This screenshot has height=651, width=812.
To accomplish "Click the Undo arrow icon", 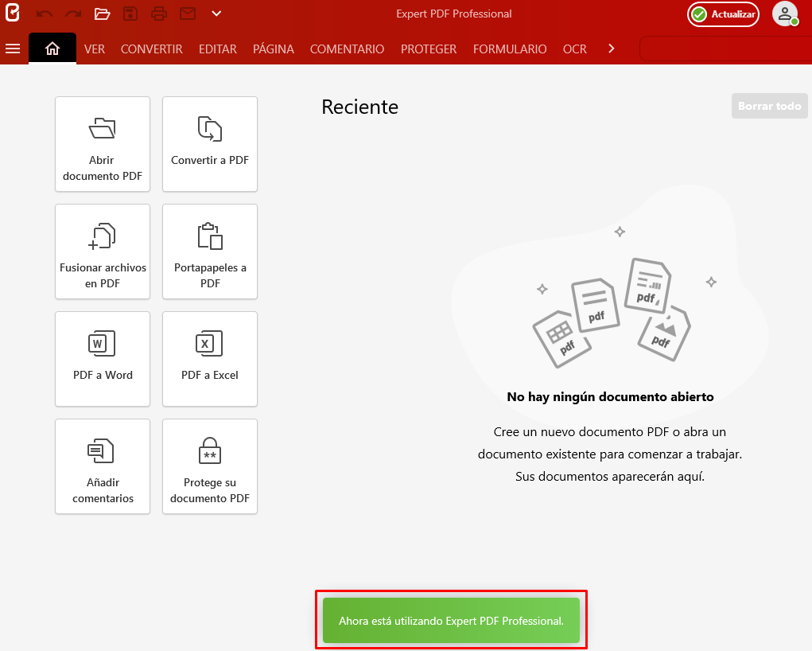I will [x=45, y=14].
